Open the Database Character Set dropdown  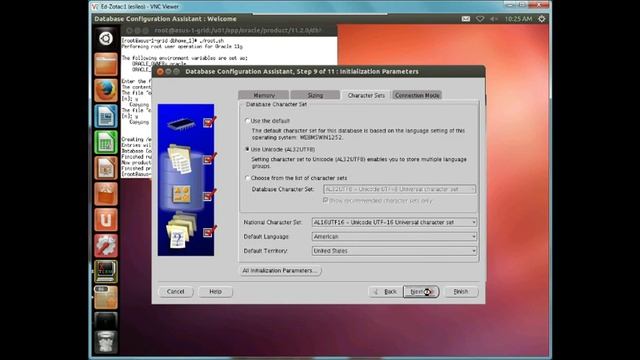(400, 189)
